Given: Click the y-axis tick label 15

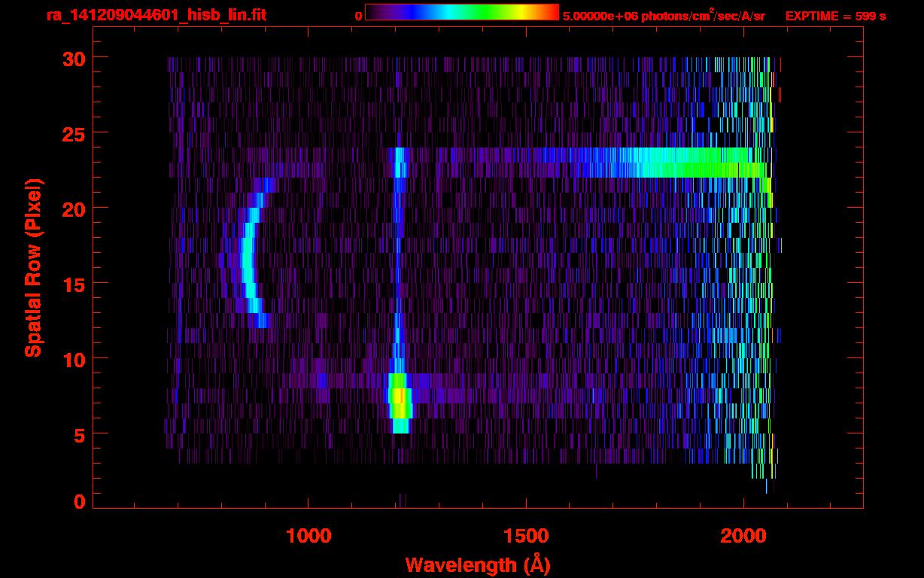Looking at the screenshot, I should coord(72,284).
